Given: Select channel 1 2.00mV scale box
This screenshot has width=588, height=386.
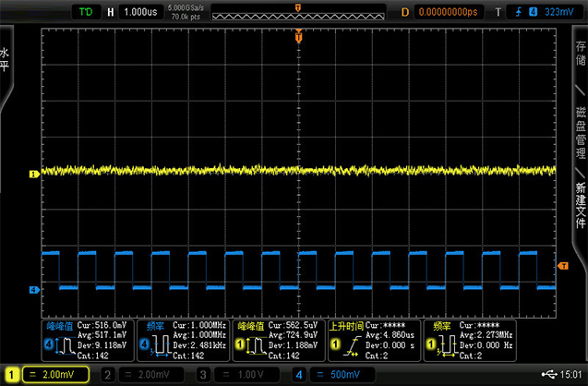Looking at the screenshot, I should pyautogui.click(x=55, y=375).
